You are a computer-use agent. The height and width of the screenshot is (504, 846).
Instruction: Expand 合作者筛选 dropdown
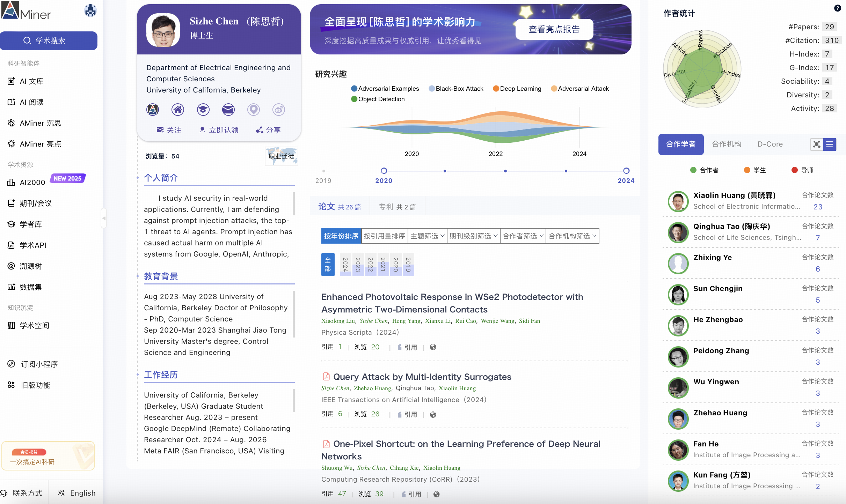pos(523,236)
